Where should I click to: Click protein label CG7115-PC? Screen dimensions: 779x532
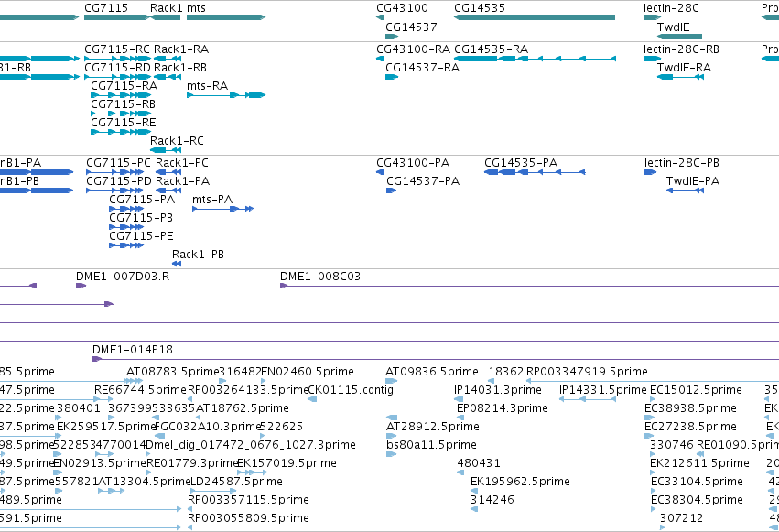click(118, 163)
